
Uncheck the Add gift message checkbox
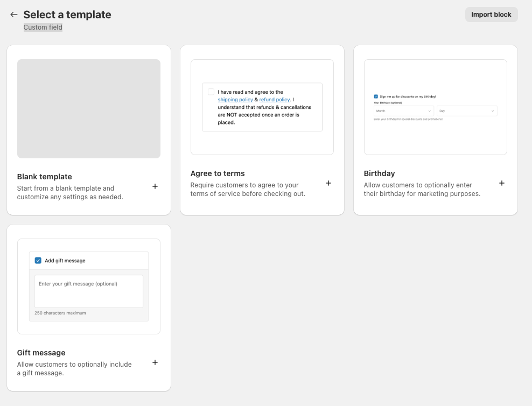coord(38,261)
